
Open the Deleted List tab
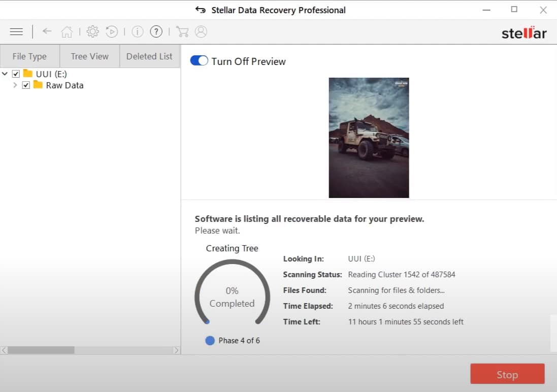(x=149, y=56)
